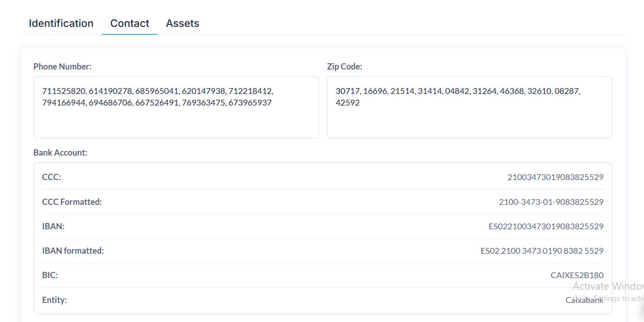Click the Zip Code field label

pyautogui.click(x=345, y=67)
